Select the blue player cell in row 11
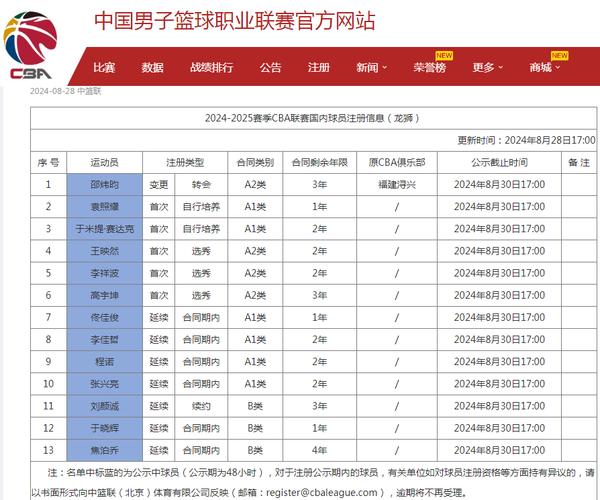This screenshot has height=500, width=600. point(104,406)
